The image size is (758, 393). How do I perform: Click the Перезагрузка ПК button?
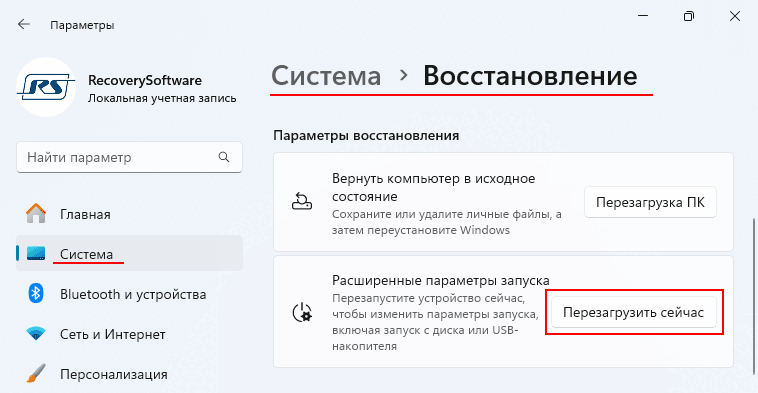coord(650,202)
